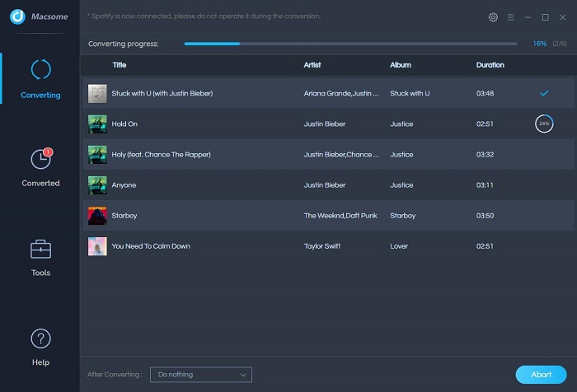Open the After Converting dropdown

point(201,375)
